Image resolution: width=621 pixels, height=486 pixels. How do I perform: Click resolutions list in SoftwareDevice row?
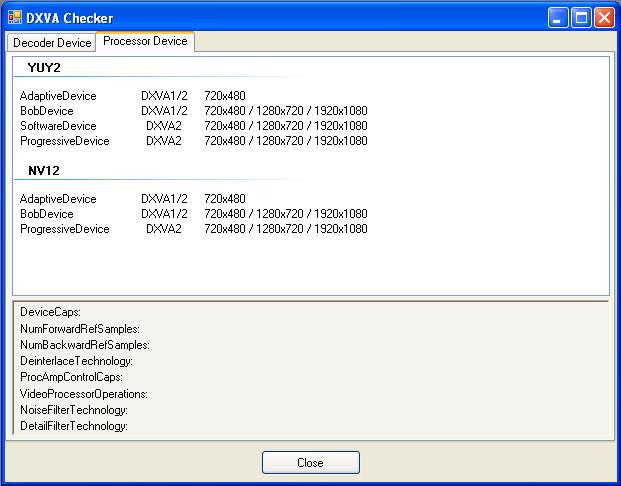pos(286,126)
